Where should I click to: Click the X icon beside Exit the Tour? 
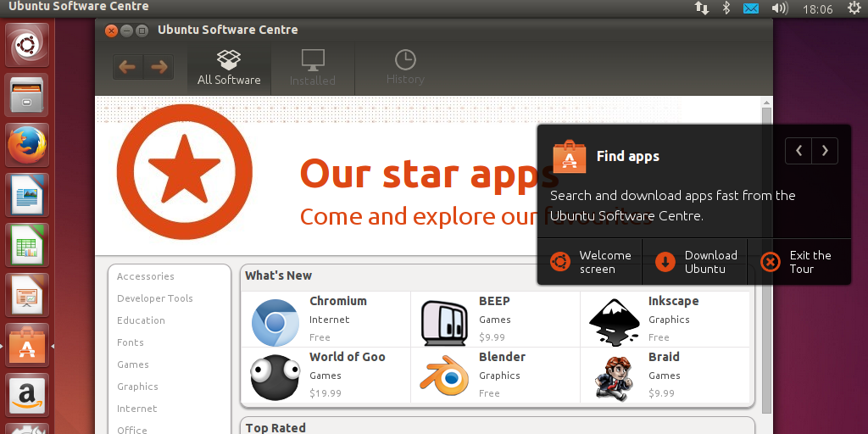[771, 262]
